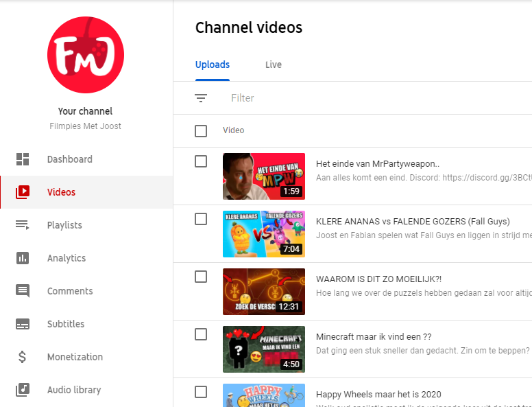Click the channel avatar logo
Image resolution: width=532 pixels, height=407 pixels.
(x=86, y=55)
